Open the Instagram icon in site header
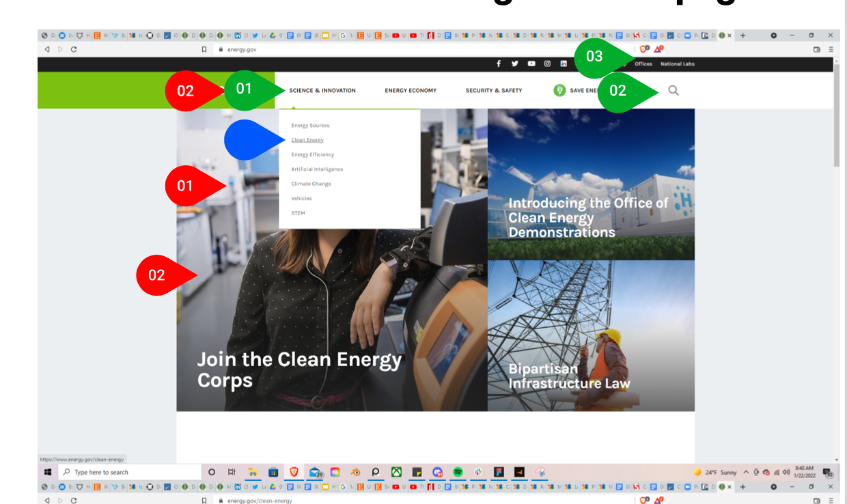Screen dimensions: 847x504 [548, 64]
